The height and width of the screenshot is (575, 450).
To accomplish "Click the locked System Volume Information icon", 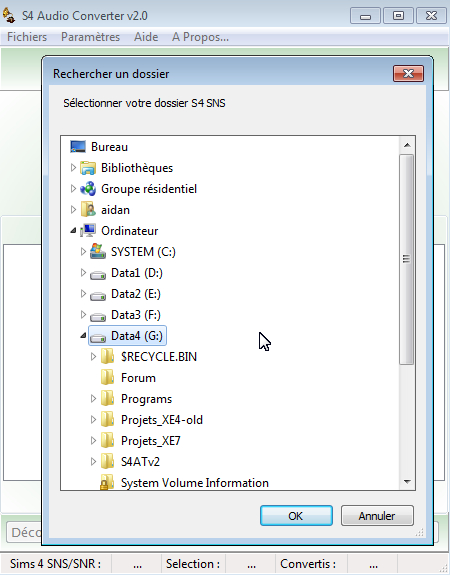I will (x=107, y=483).
